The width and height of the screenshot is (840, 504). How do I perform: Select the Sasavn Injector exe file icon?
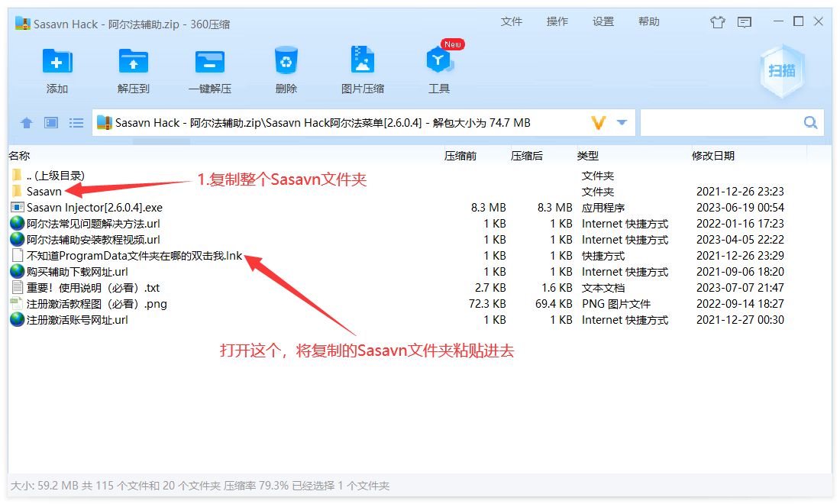(17, 207)
